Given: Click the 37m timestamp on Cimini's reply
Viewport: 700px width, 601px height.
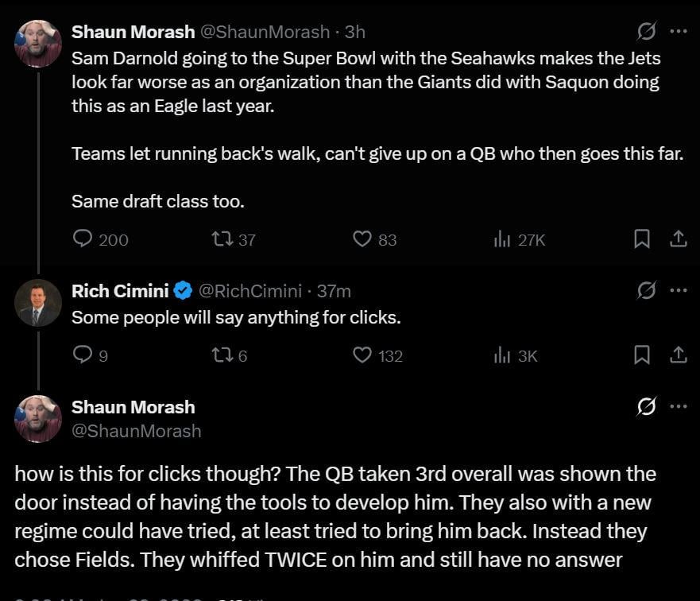Looking at the screenshot, I should click(x=335, y=291).
